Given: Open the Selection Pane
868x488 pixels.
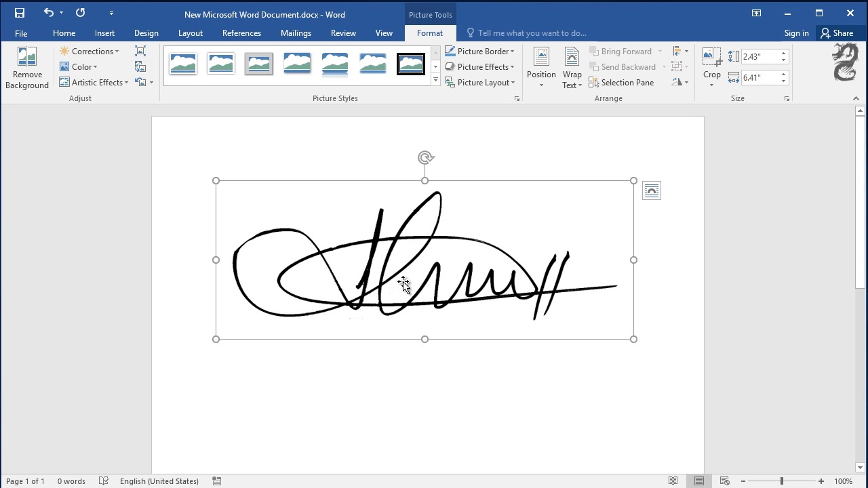Looking at the screenshot, I should [x=621, y=83].
